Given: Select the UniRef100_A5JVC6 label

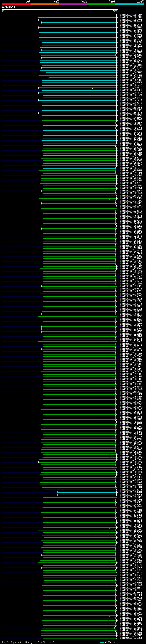Looking at the screenshot, I should (131, 495).
